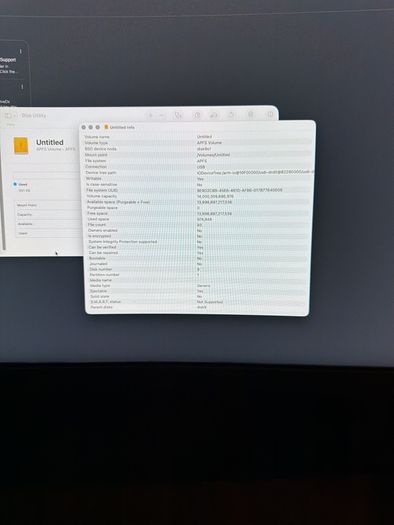Click the Restore toolbar icon
Image resolution: width=394 pixels, height=525 pixels.
point(231,115)
